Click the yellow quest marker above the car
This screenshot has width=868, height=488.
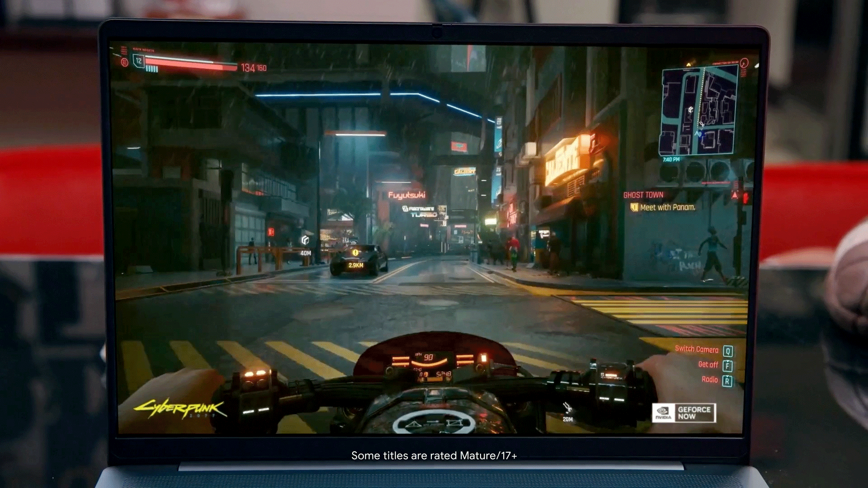355,253
